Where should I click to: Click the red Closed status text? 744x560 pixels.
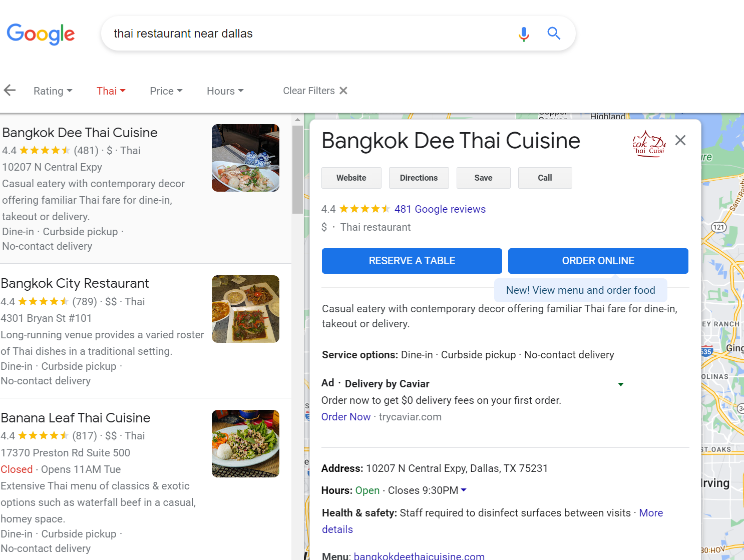coord(17,469)
